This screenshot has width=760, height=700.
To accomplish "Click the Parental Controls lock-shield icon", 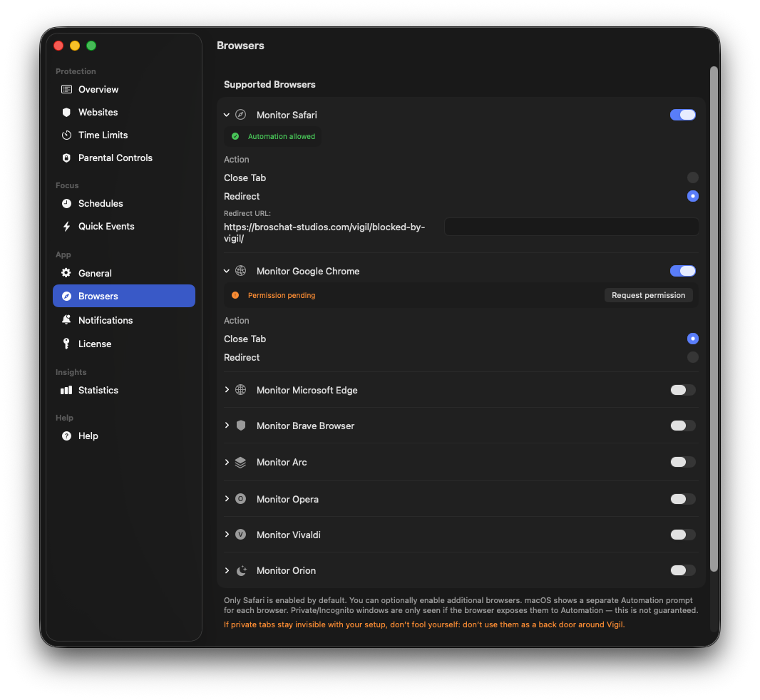I will click(66, 158).
